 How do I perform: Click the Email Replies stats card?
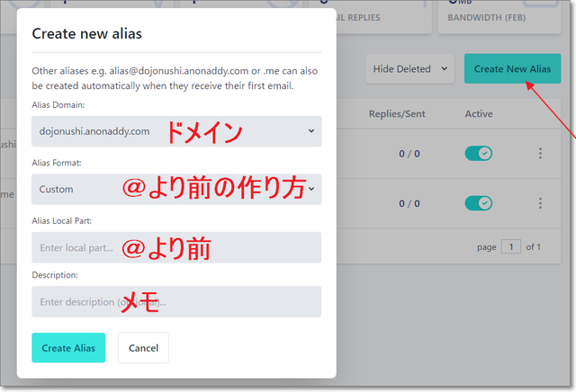click(x=382, y=15)
